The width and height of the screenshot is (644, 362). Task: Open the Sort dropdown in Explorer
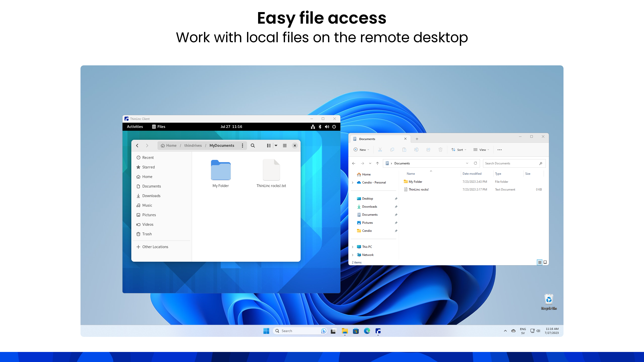(x=459, y=150)
